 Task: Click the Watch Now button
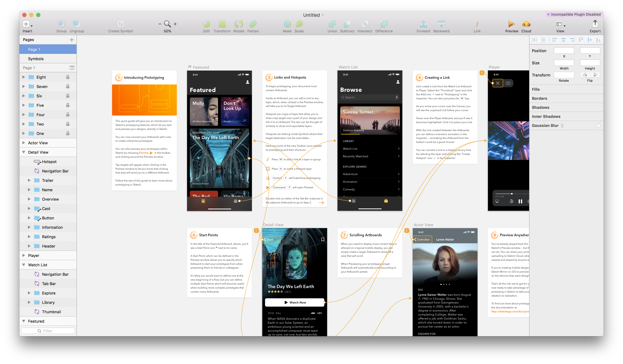[294, 302]
